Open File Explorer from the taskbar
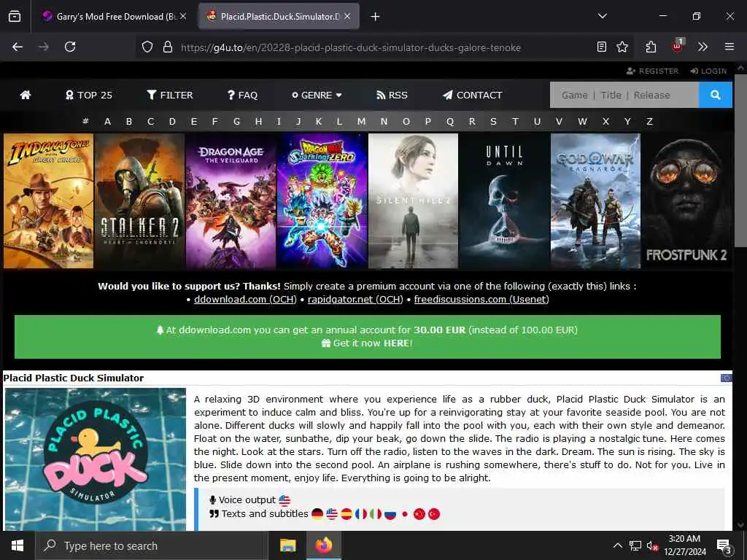Viewport: 747px width, 560px height. (287, 545)
